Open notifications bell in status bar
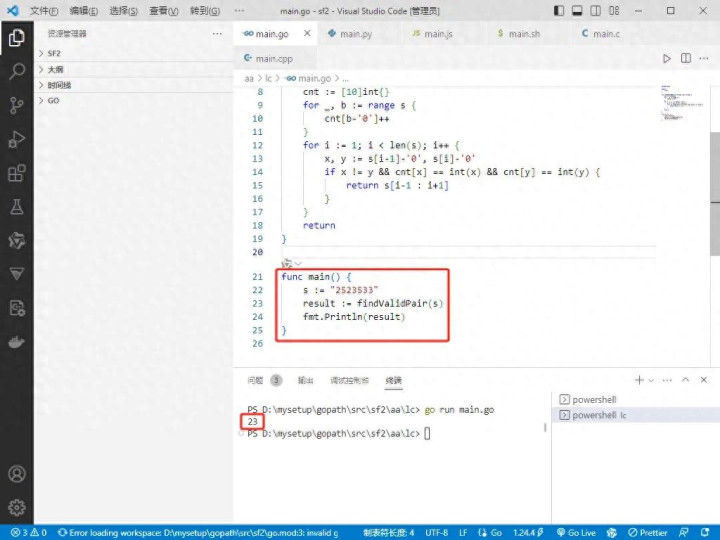Image resolution: width=720 pixels, height=540 pixels. coord(705,533)
